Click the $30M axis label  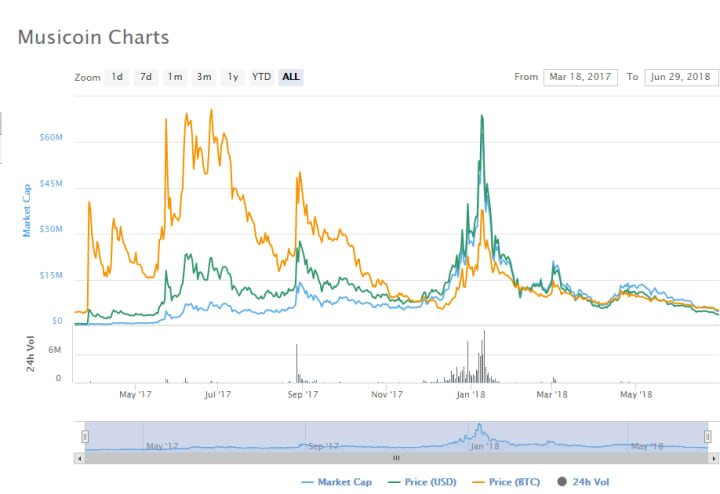coord(51,229)
